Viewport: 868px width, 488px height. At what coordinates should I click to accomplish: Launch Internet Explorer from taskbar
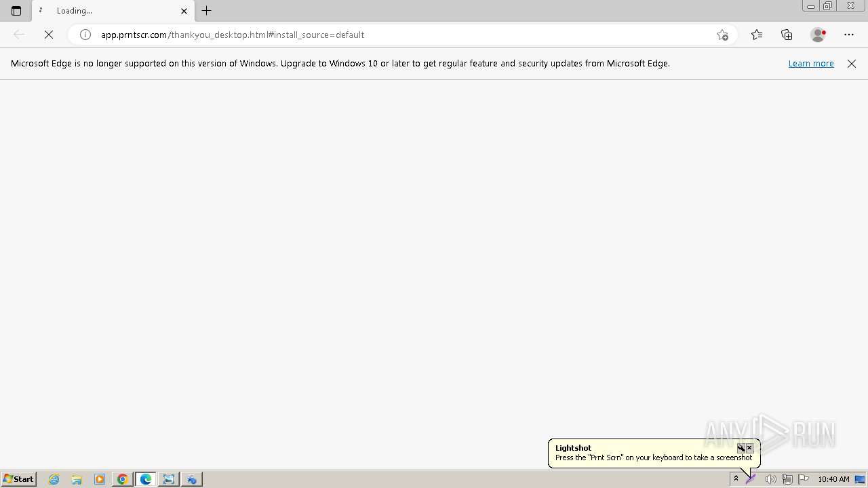point(54,479)
